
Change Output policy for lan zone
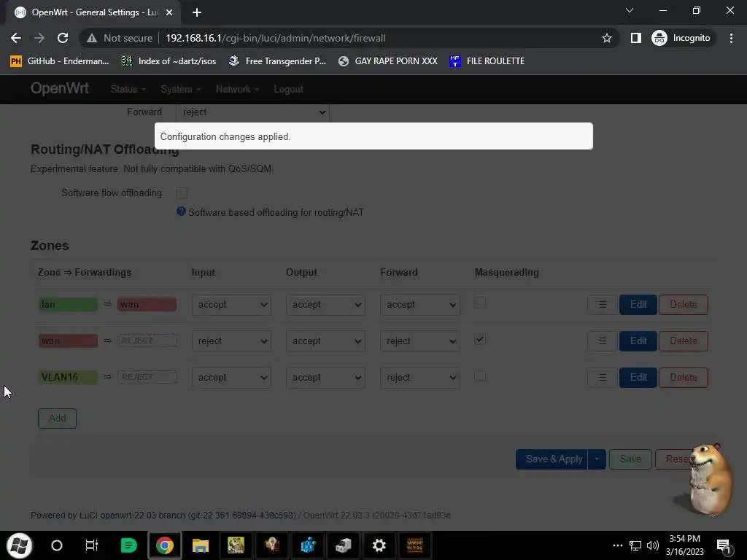click(326, 305)
